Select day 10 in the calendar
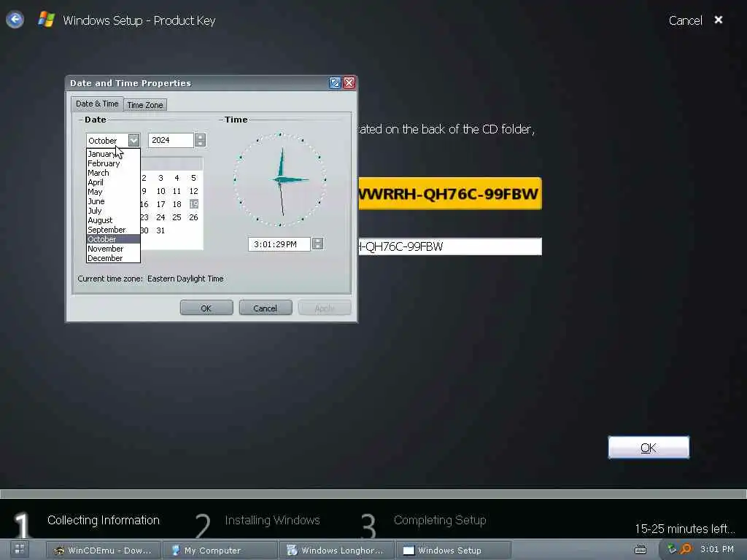Image resolution: width=747 pixels, height=560 pixels. [160, 191]
